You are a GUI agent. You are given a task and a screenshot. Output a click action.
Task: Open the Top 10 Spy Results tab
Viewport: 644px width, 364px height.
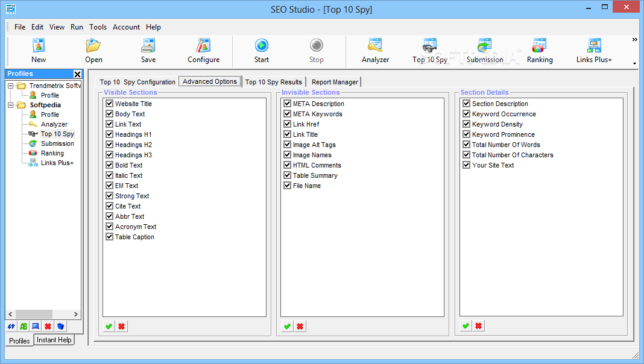pos(274,82)
